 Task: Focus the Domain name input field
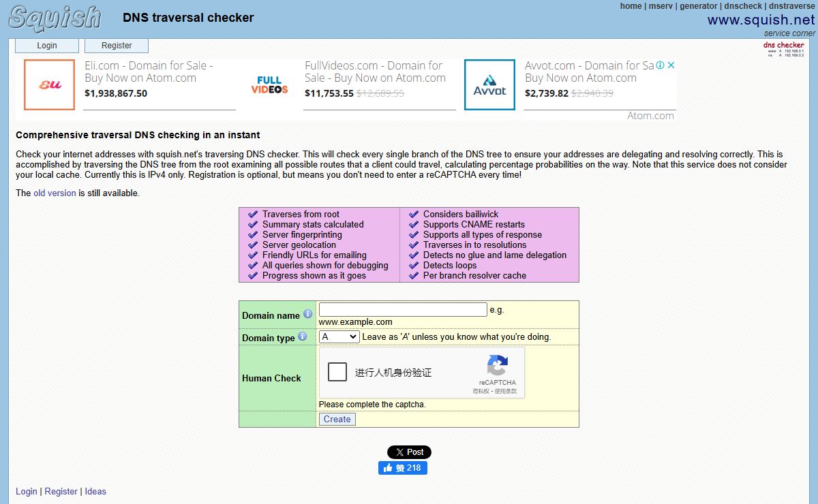coord(403,309)
